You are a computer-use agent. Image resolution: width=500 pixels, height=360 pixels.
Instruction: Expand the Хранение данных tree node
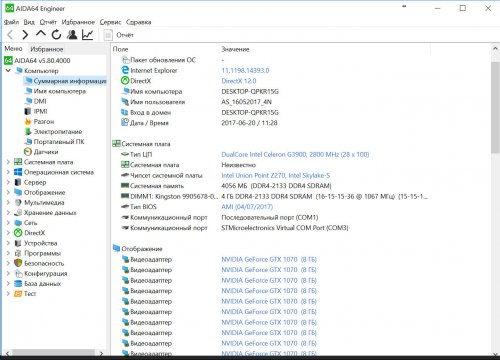pos(8,213)
